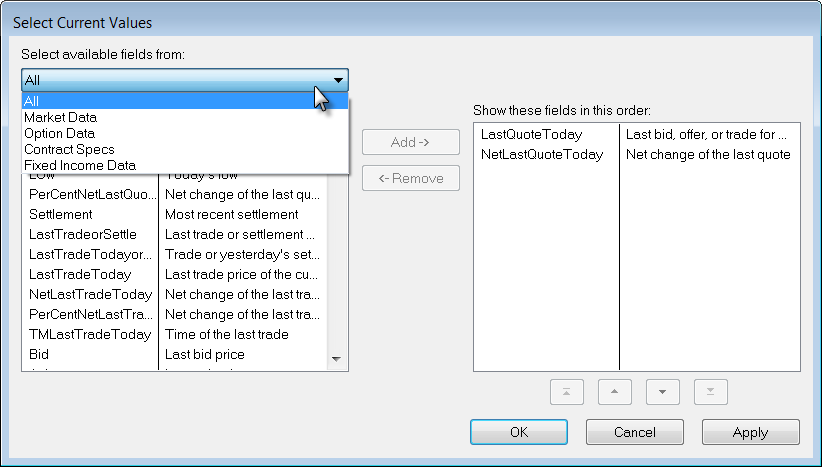Viewport: 822px width, 467px height.
Task: Select the TMLastTradeToday field row
Action: tap(90, 334)
